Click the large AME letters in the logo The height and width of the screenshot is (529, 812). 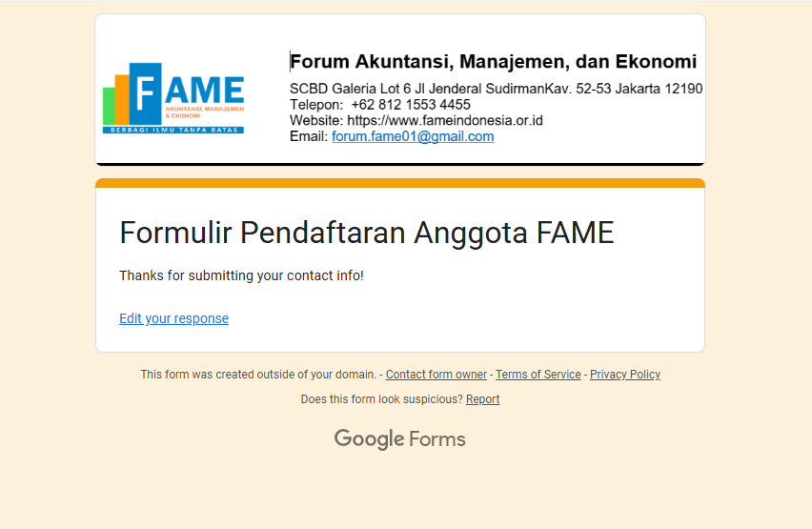[x=204, y=90]
